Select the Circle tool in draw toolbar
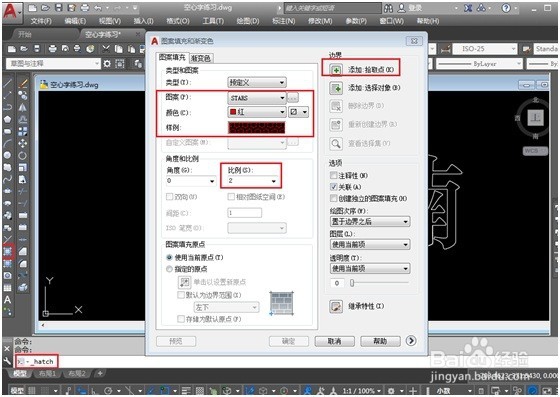This screenshot has width=560, height=397. [8, 155]
